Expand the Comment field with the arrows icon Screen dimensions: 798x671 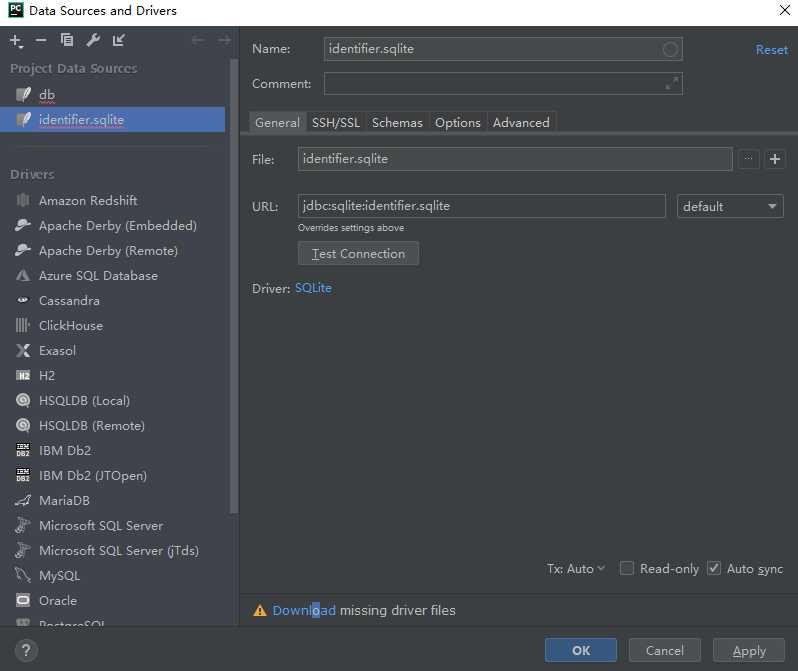point(672,83)
